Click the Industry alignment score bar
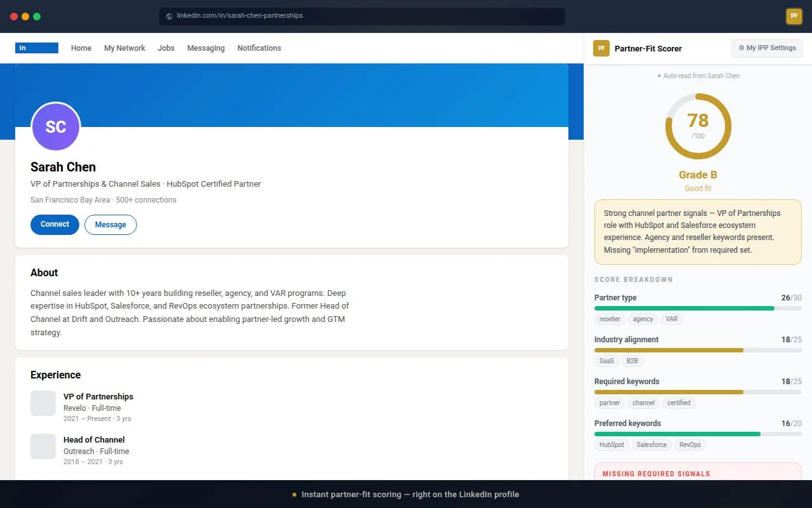 pyautogui.click(x=698, y=350)
